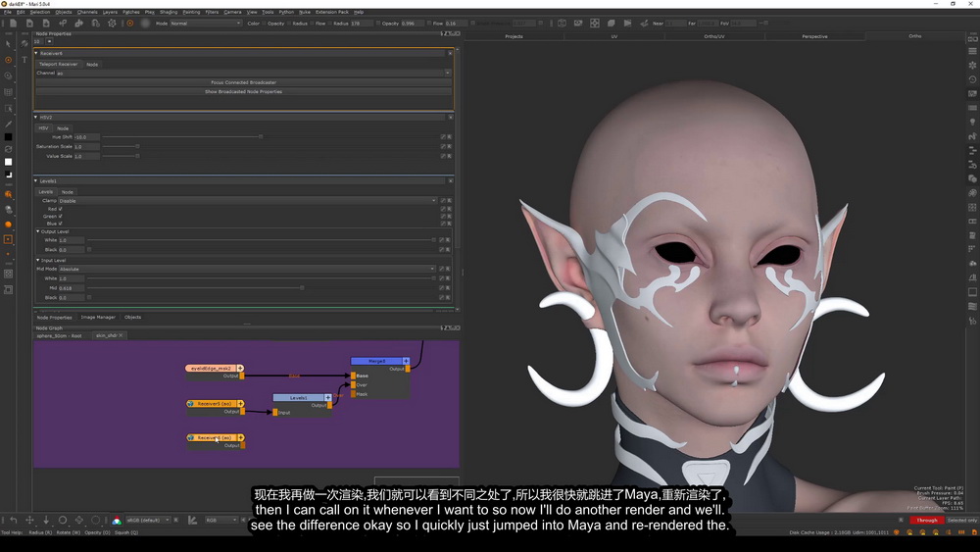Toggle Opacity pressure checkbox next to Color
Viewport: 980px width, 552px height.
[x=265, y=24]
